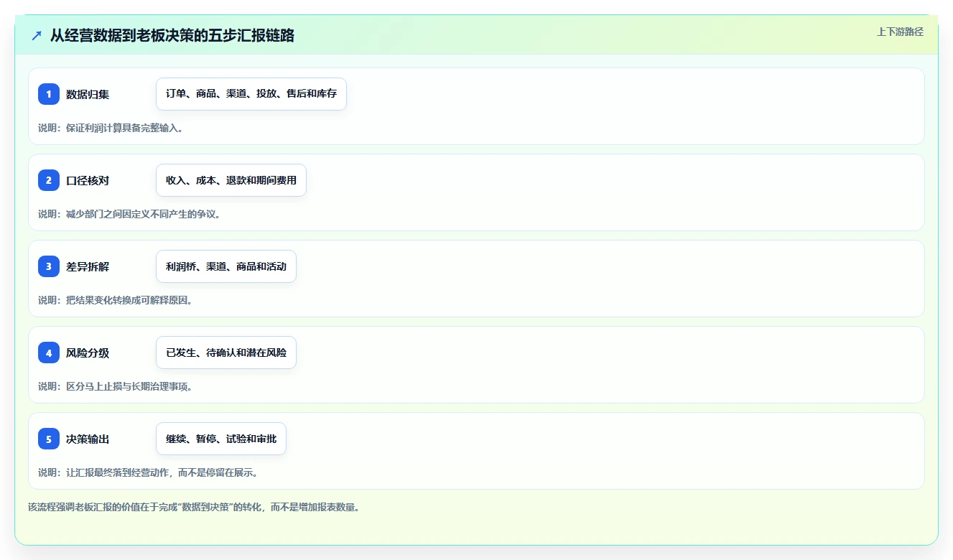Image resolution: width=953 pixels, height=560 pixels.
Task: Click the note 减少部门之间因定义不同产生的争议
Action: tap(129, 214)
